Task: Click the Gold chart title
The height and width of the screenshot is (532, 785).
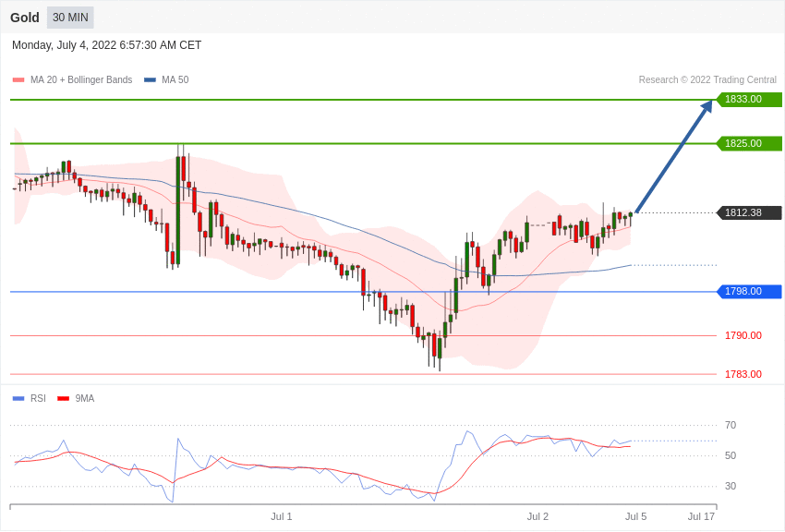Action: pyautogui.click(x=25, y=18)
